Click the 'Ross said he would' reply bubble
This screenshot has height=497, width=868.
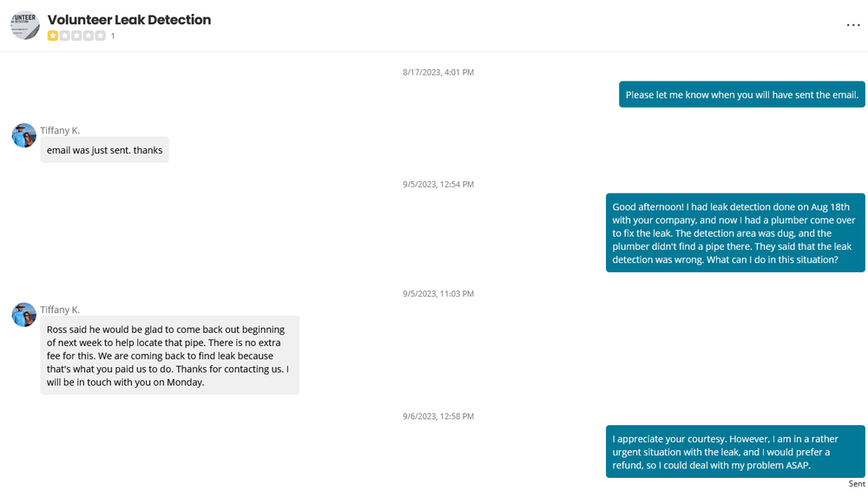[169, 356]
